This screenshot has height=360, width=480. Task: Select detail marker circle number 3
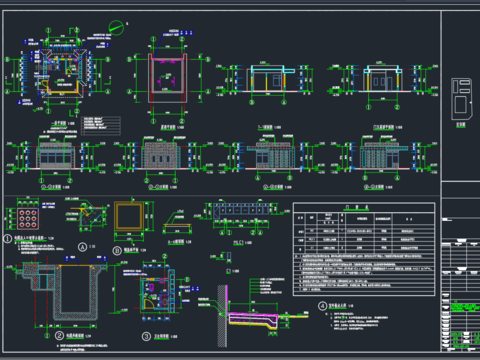click(147, 336)
